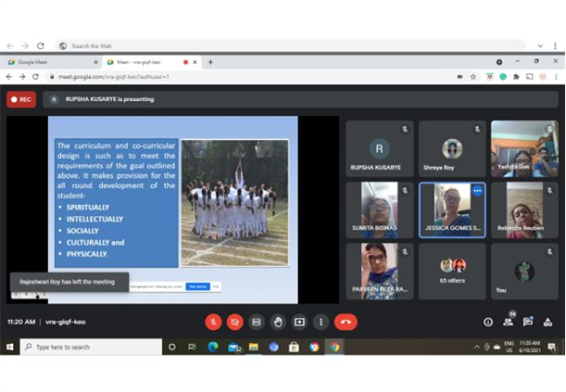Screen dimensions: 566x392
Task: Open the Extensions puzzle icon
Action: coord(516,77)
